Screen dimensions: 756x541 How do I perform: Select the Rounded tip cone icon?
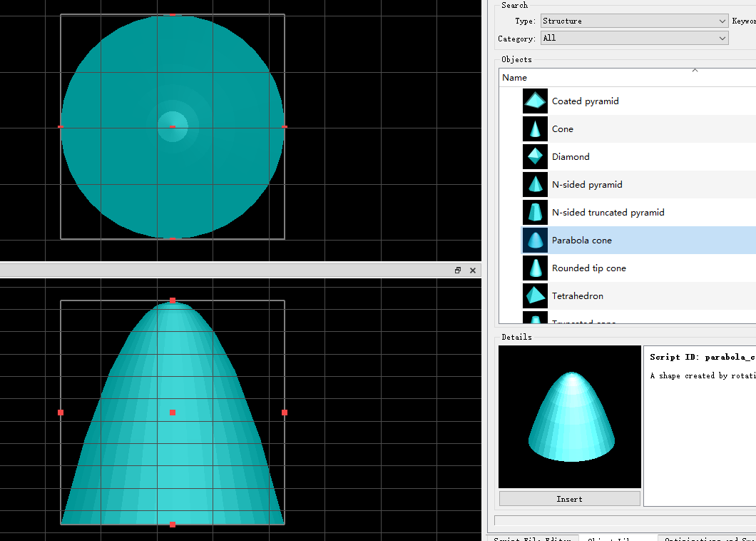(x=535, y=268)
